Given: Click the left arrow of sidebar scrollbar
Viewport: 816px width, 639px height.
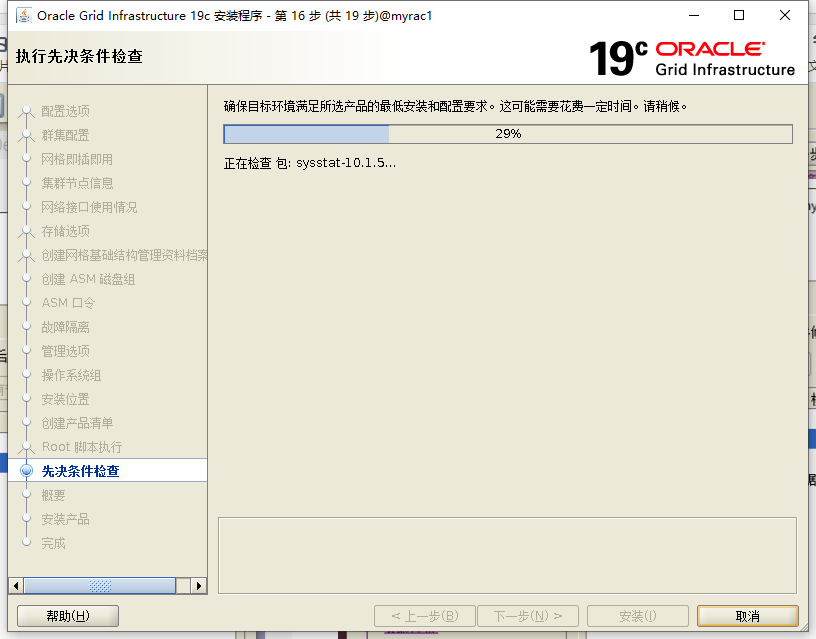Looking at the screenshot, I should tap(16, 586).
